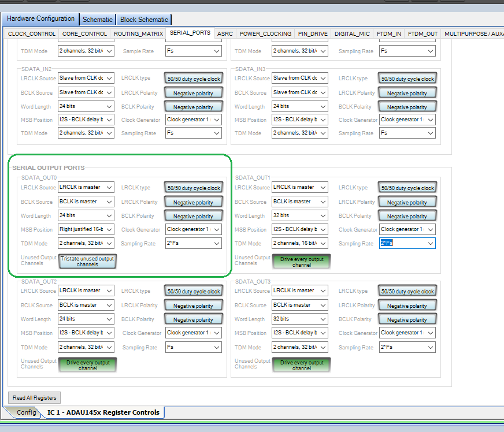The height and width of the screenshot is (432, 504).
Task: Open the ASRC tab
Action: click(225, 33)
